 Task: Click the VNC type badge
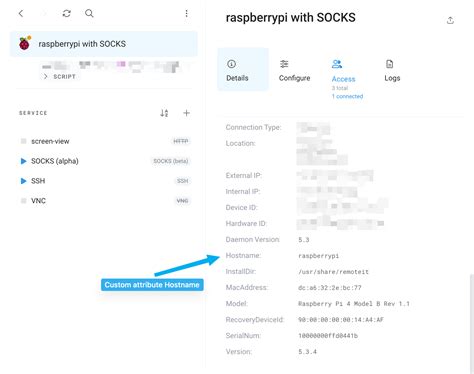tap(182, 201)
